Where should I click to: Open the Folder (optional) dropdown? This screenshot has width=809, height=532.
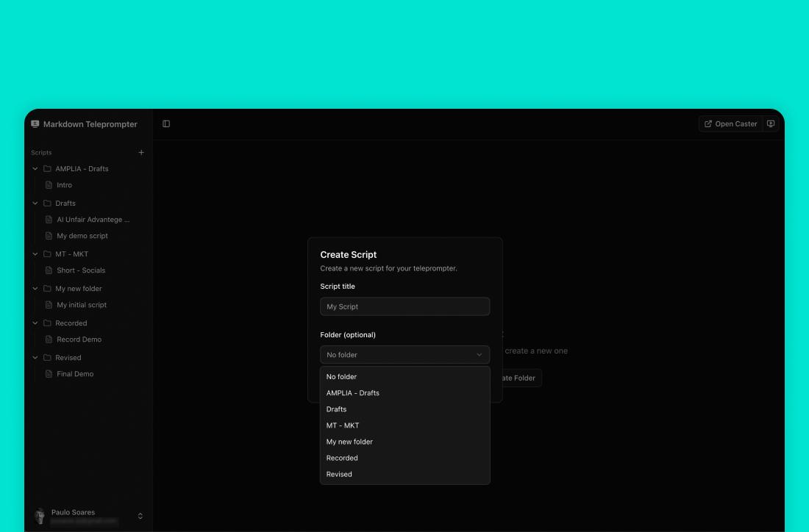tap(404, 354)
